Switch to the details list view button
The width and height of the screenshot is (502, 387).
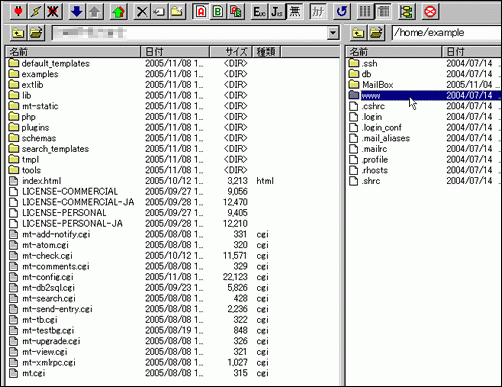[383, 12]
